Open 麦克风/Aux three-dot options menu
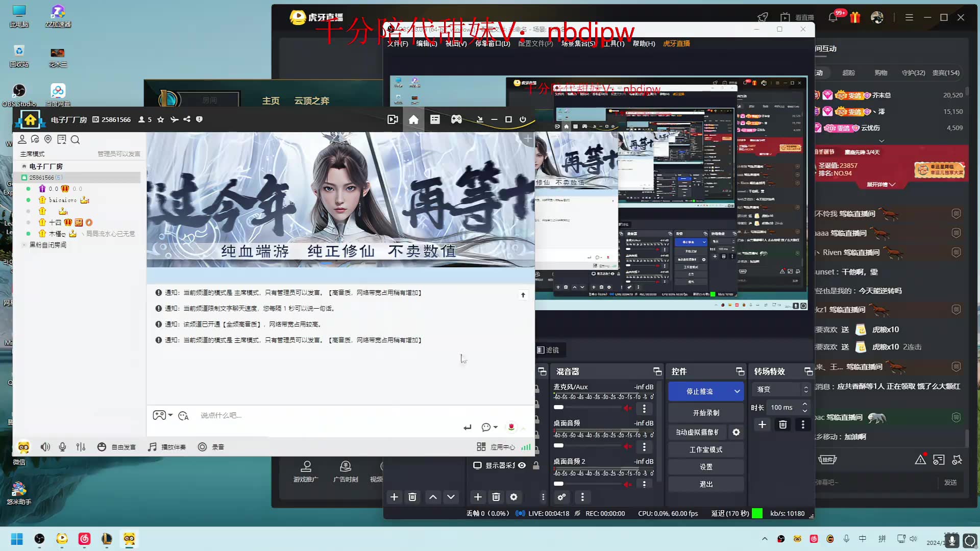Viewport: 980px width, 551px height. tap(644, 409)
